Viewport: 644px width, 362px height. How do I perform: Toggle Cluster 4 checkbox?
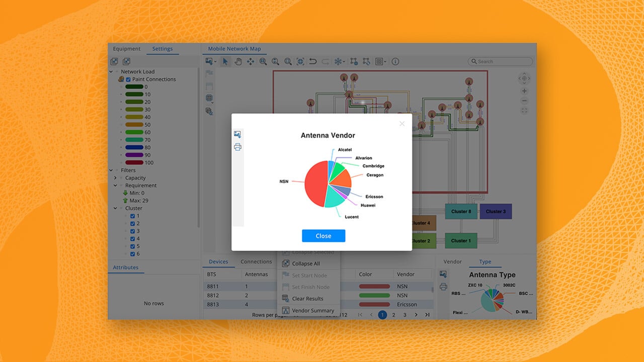(133, 239)
